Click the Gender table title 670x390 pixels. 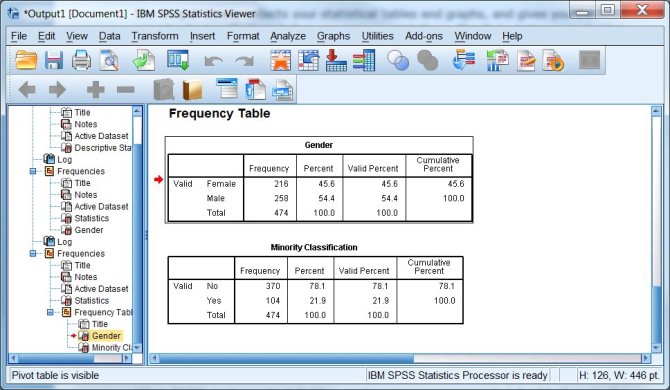click(319, 145)
